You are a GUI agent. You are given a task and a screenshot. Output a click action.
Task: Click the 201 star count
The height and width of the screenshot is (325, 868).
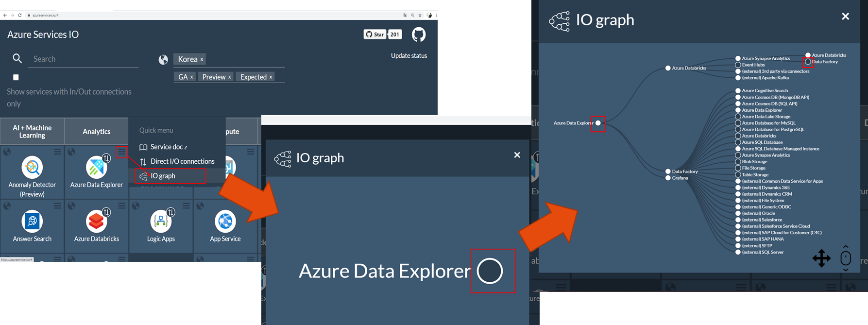[395, 34]
